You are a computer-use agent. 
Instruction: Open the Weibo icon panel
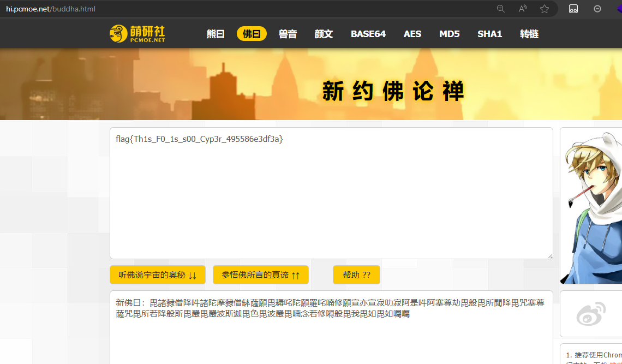(591, 314)
